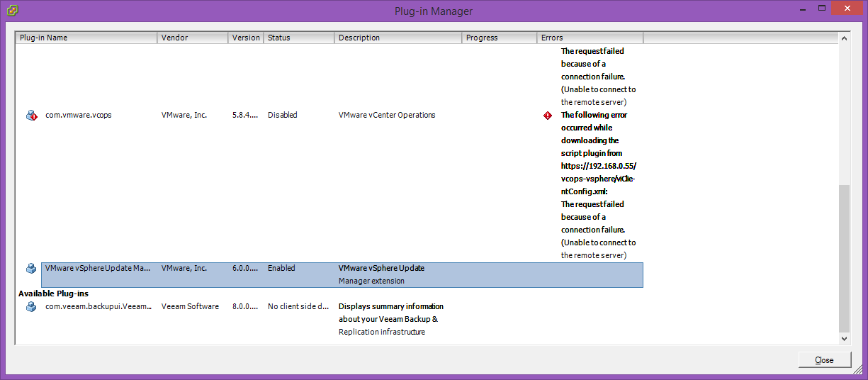868x380 pixels.
Task: Click the Veeam backup plug-in icon
Action: 31,307
